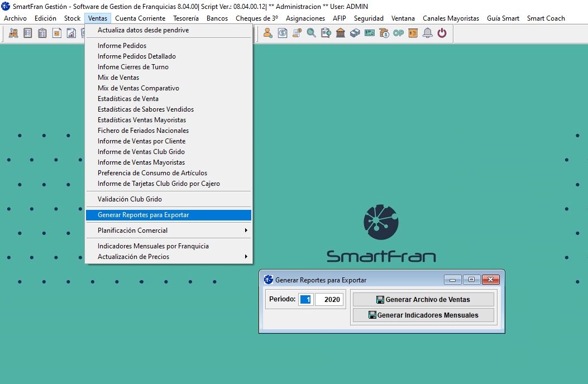Click the magnifying glass search icon
The width and height of the screenshot is (588, 384).
coord(311,33)
